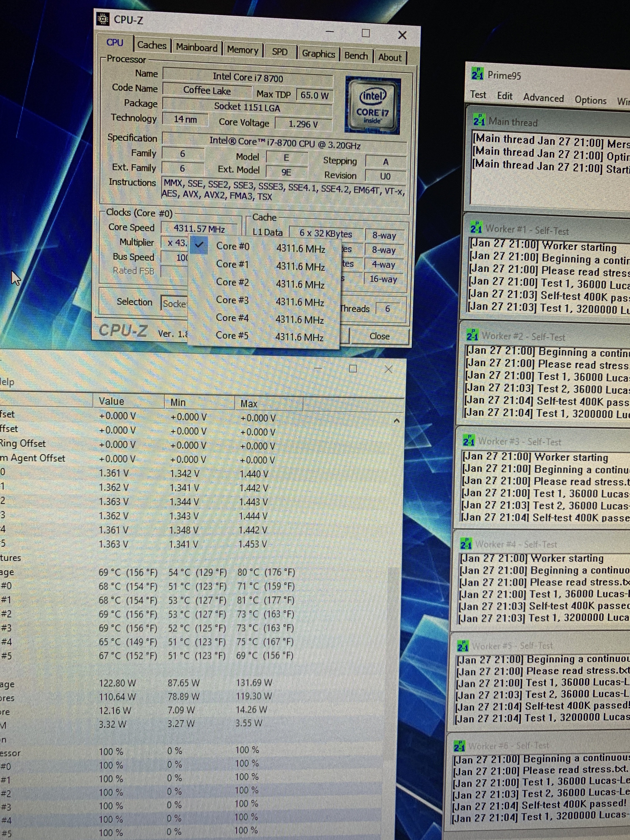630x840 pixels.
Task: Click the 110.64 W power value
Action: (117, 696)
